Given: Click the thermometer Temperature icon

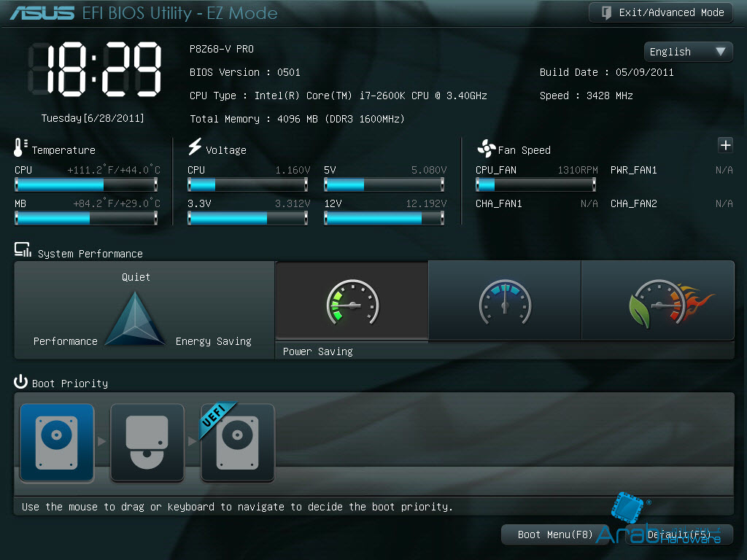Looking at the screenshot, I should (x=20, y=147).
